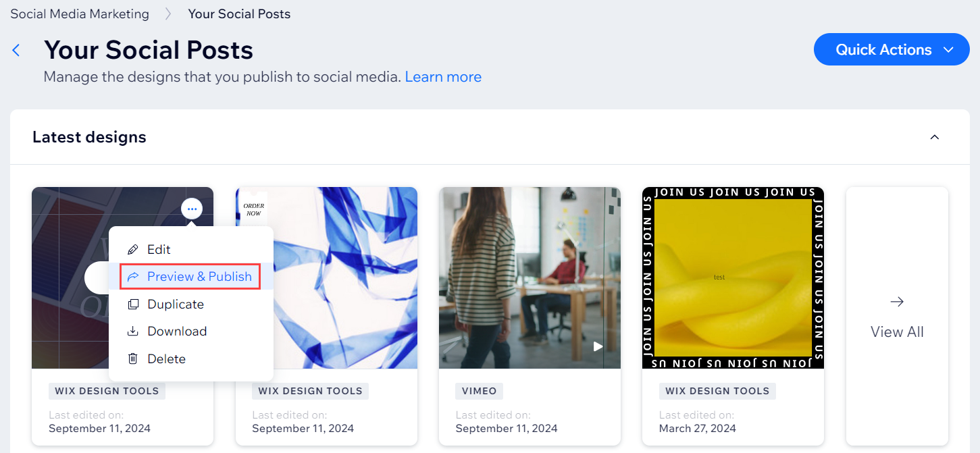
Task: Click the Your Social Posts page title
Action: [149, 50]
